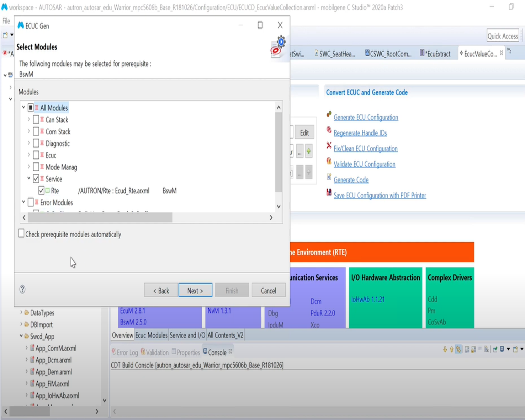Click the Validate ECU Configuration link
The image size is (525, 420).
point(364,164)
